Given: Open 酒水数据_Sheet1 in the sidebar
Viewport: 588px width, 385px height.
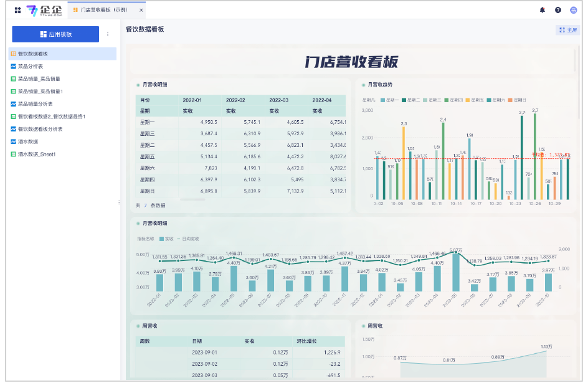Looking at the screenshot, I should pyautogui.click(x=37, y=154).
